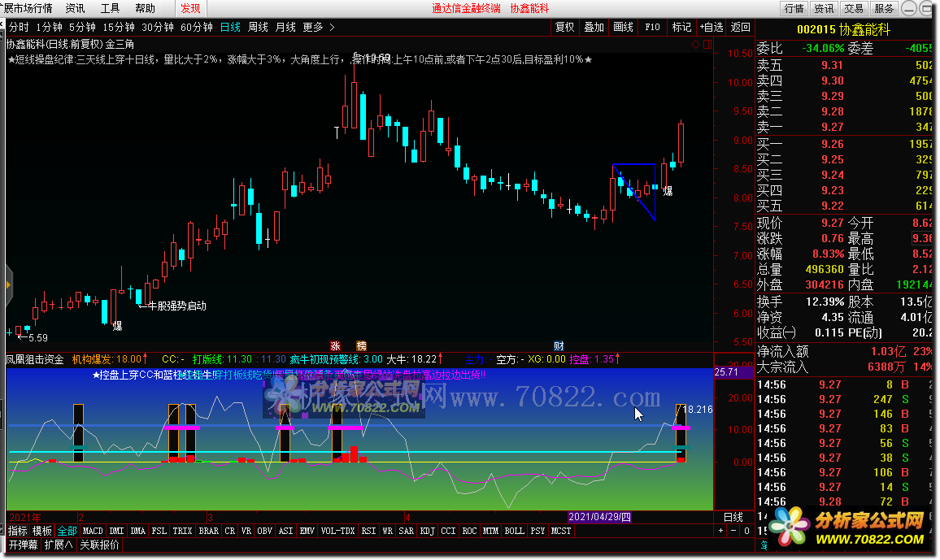Select the 周线 weekly period
The image size is (940, 560).
tap(258, 27)
